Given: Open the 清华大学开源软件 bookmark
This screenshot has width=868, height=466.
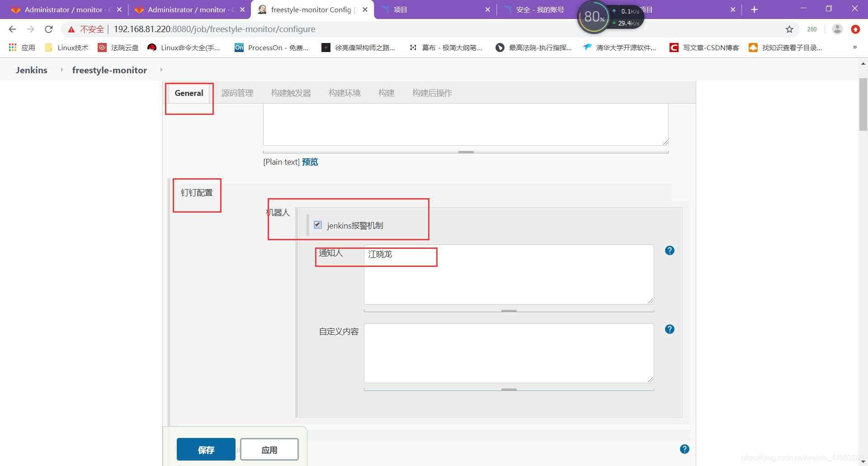Looking at the screenshot, I should tap(619, 48).
